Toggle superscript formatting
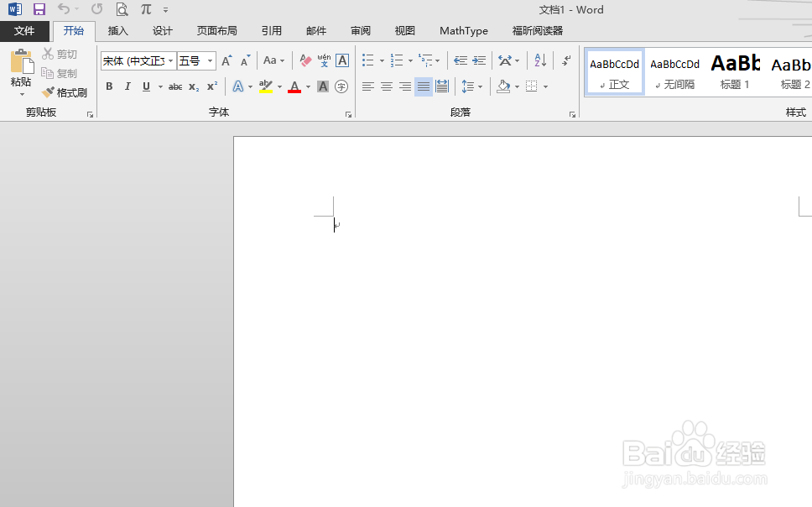The width and height of the screenshot is (812, 507). [212, 86]
